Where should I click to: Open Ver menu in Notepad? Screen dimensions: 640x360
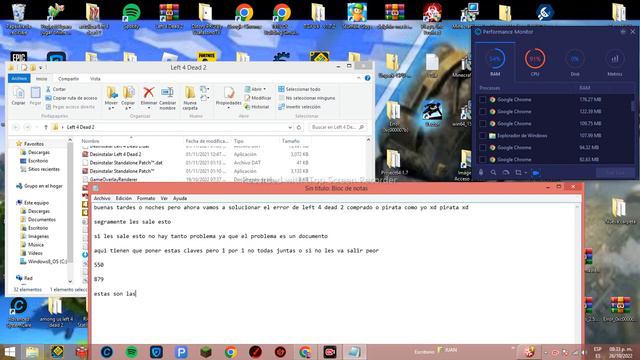pyautogui.click(x=164, y=198)
